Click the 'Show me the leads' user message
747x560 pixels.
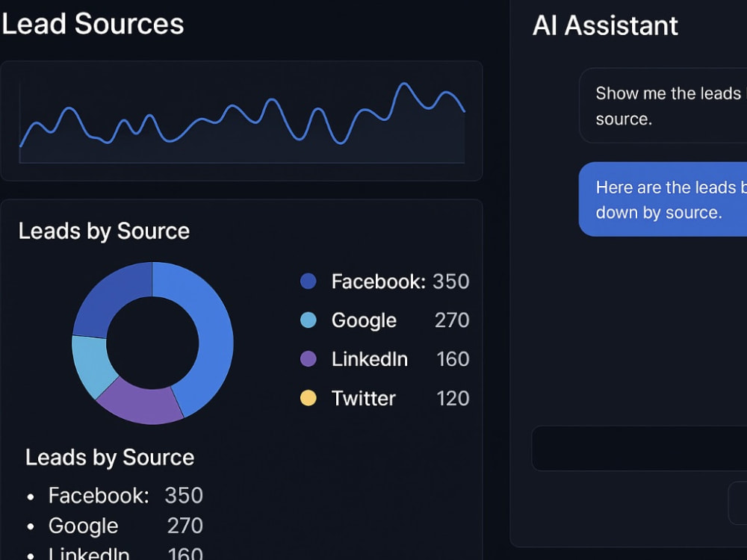click(663, 105)
